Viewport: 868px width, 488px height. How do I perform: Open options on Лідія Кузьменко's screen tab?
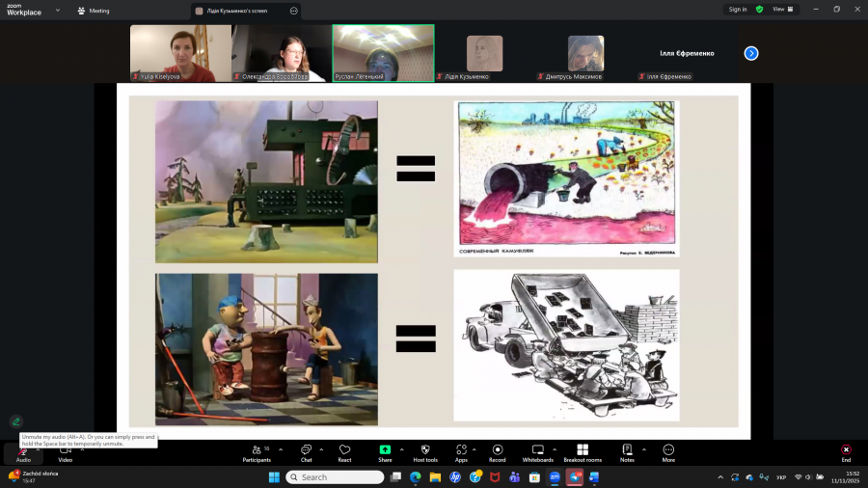pyautogui.click(x=293, y=11)
